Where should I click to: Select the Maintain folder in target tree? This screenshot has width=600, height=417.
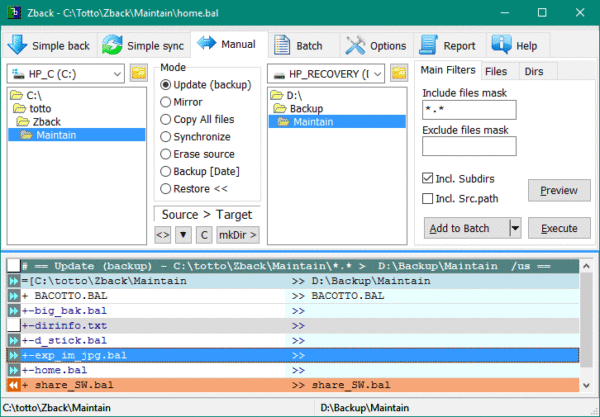pyautogui.click(x=337, y=122)
